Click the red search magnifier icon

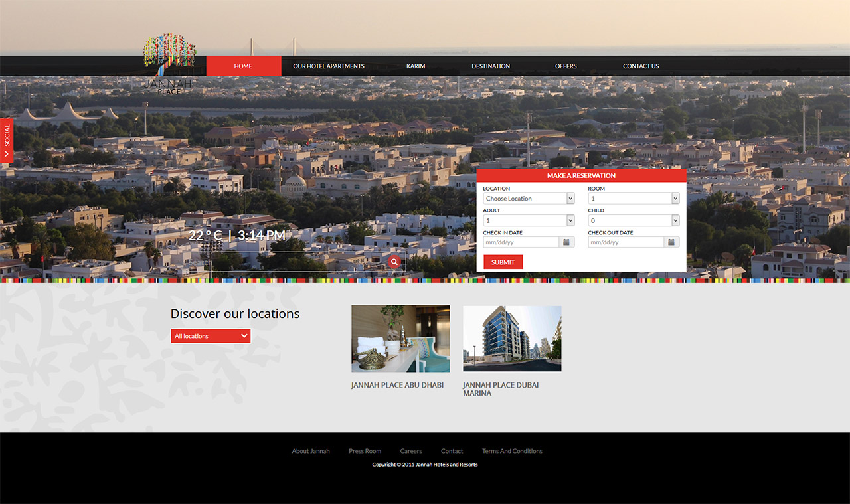pyautogui.click(x=394, y=262)
